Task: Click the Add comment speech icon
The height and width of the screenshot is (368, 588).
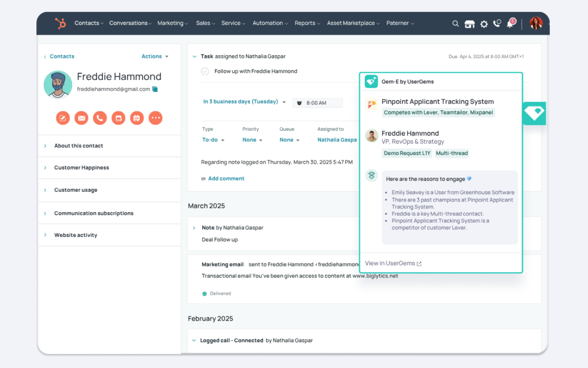Action: 204,179
